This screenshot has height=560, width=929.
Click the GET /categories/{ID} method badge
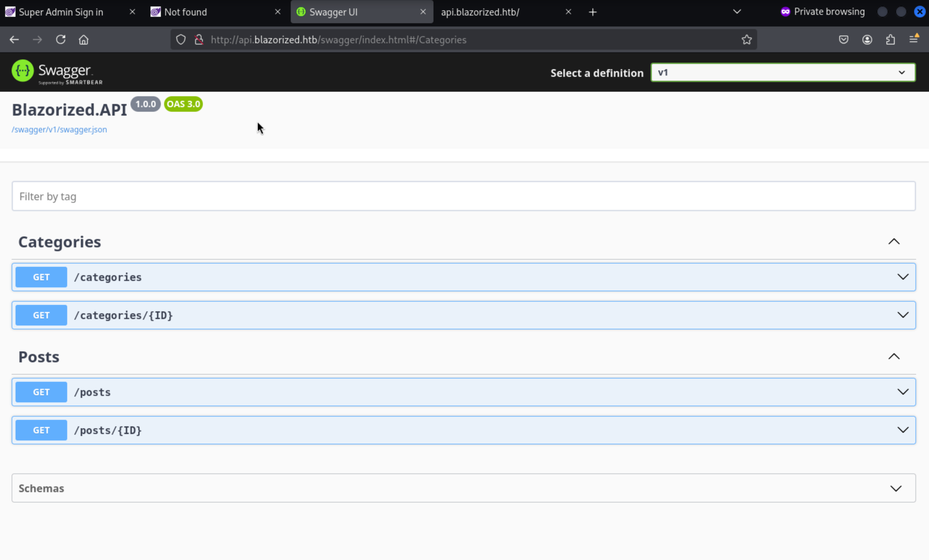pos(41,315)
